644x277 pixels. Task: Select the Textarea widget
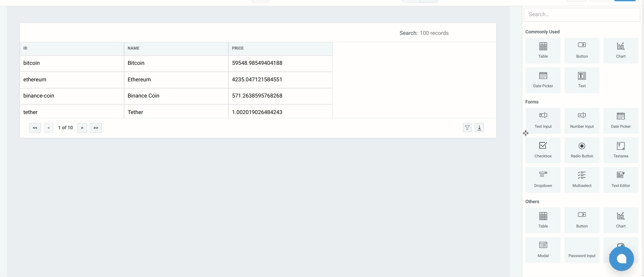point(621,150)
